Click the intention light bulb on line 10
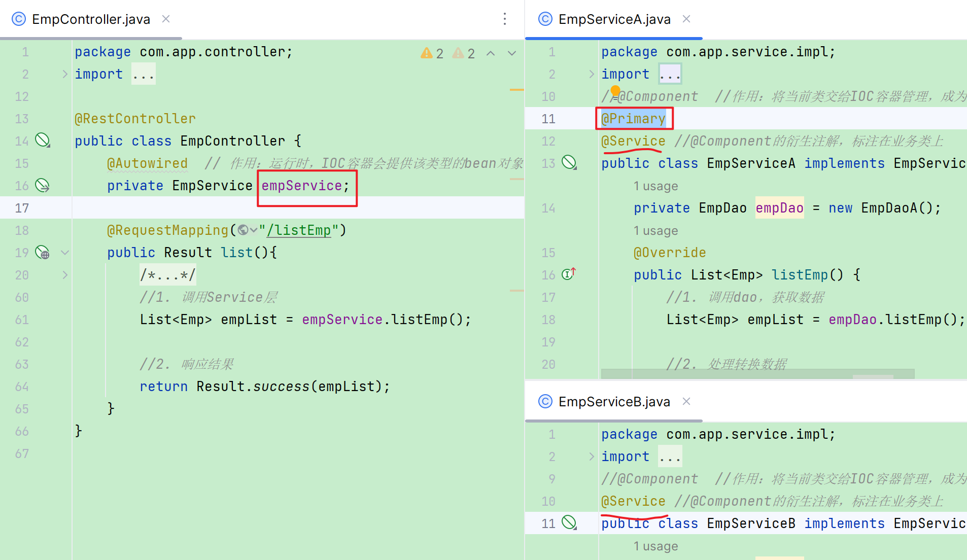967x560 pixels. (615, 91)
